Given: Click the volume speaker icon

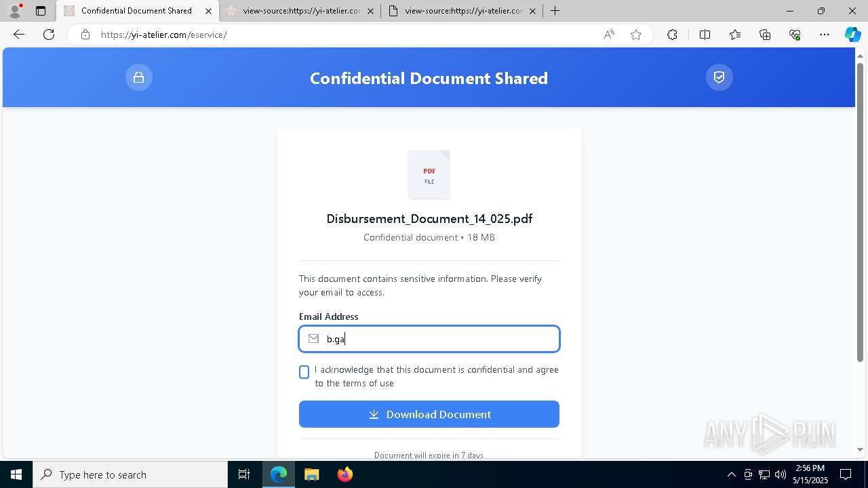Looking at the screenshot, I should pos(781,474).
